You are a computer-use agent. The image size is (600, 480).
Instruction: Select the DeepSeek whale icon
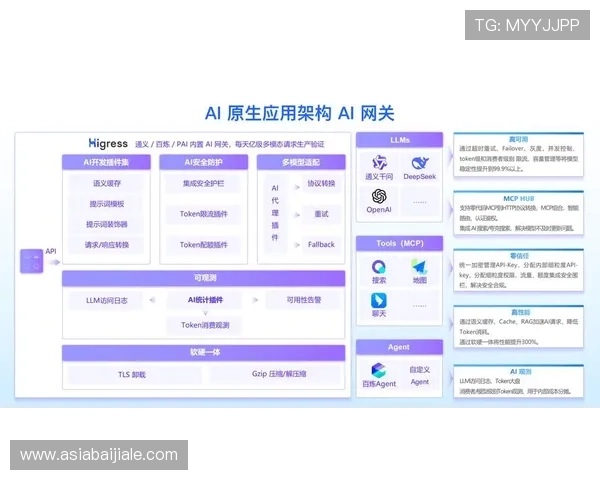tap(420, 163)
